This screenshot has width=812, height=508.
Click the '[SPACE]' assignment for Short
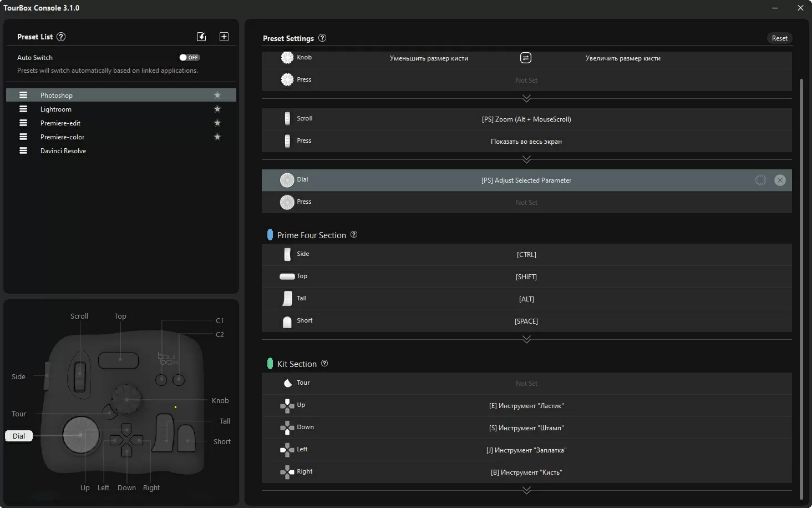(526, 321)
